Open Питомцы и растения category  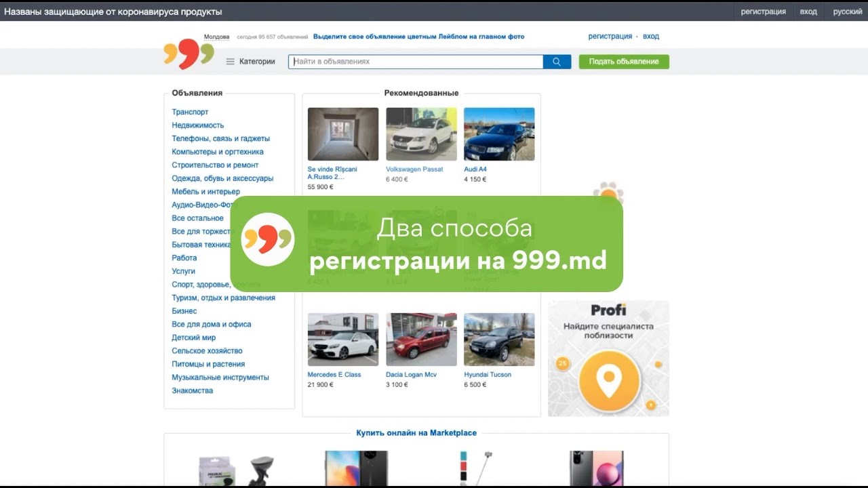coord(208,364)
